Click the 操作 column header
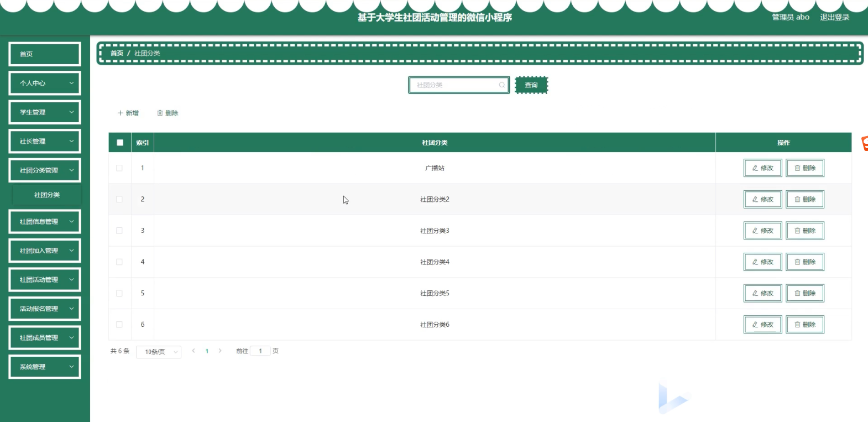The width and height of the screenshot is (868, 422). coord(783,143)
